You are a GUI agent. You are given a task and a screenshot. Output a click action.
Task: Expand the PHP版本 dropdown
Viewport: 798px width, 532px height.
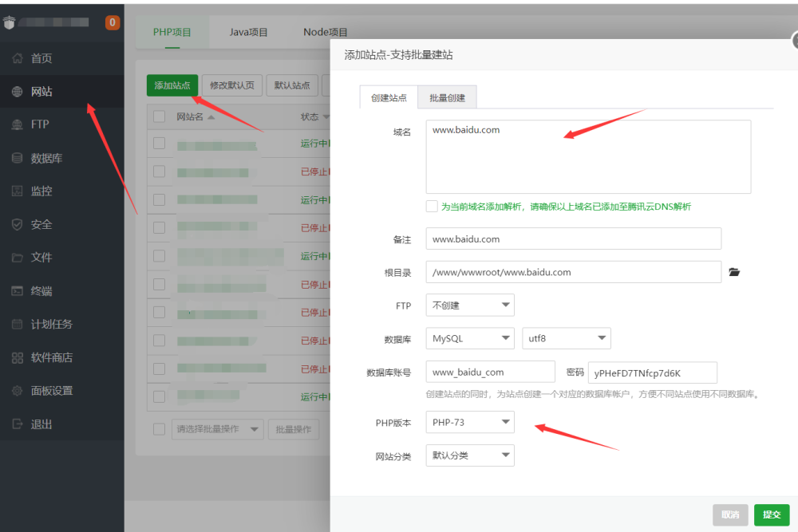[x=470, y=422]
